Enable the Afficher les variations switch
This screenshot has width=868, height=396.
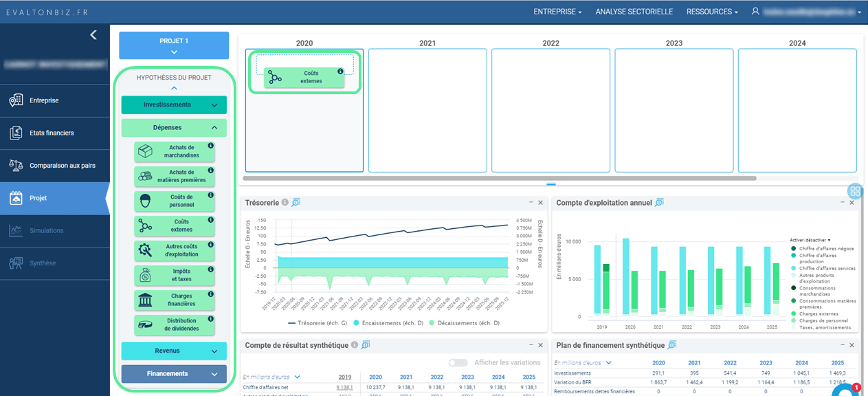pyautogui.click(x=458, y=362)
